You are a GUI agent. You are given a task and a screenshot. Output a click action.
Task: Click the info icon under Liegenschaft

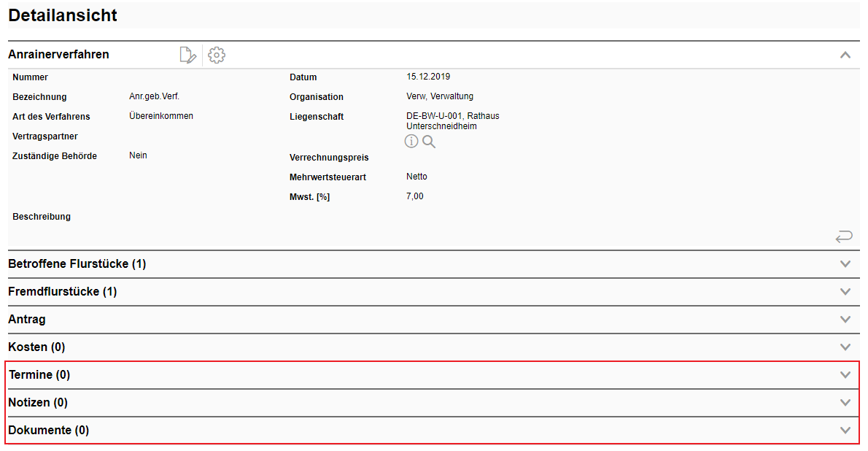pyautogui.click(x=411, y=142)
